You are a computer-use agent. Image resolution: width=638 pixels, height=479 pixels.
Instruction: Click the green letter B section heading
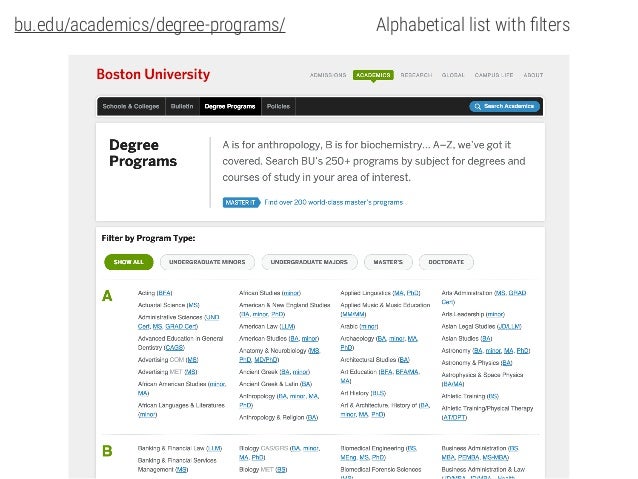click(x=107, y=451)
